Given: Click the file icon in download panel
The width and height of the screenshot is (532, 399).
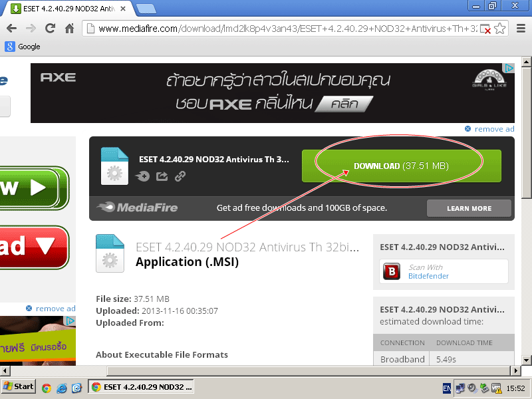Looking at the screenshot, I should pyautogui.click(x=114, y=166).
